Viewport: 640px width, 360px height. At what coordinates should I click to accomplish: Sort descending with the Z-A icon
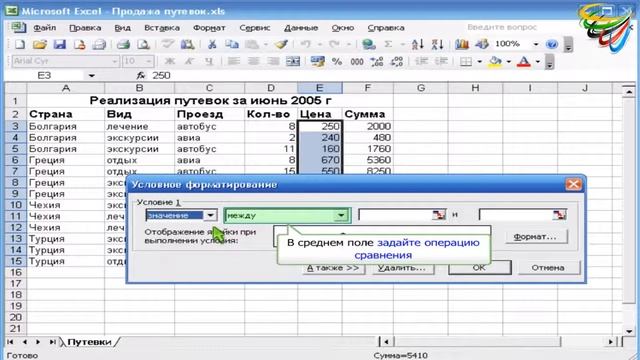pos(437,44)
